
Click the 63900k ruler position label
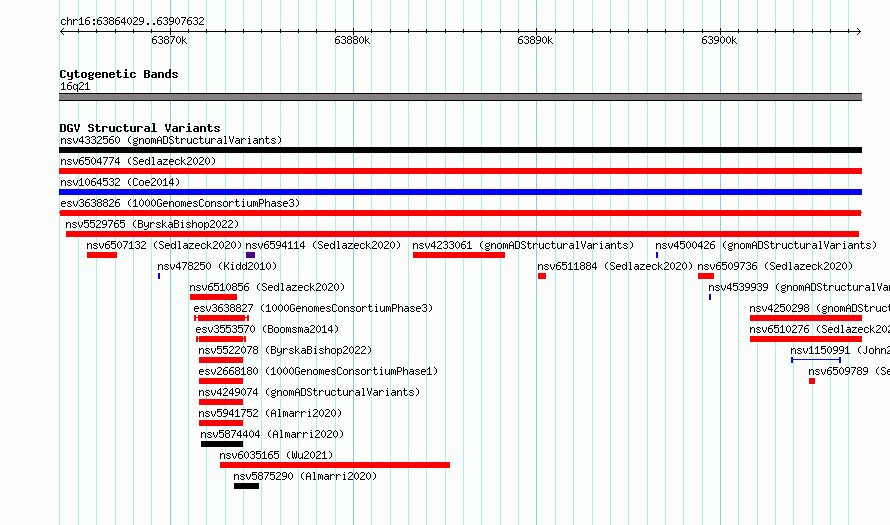click(x=719, y=40)
